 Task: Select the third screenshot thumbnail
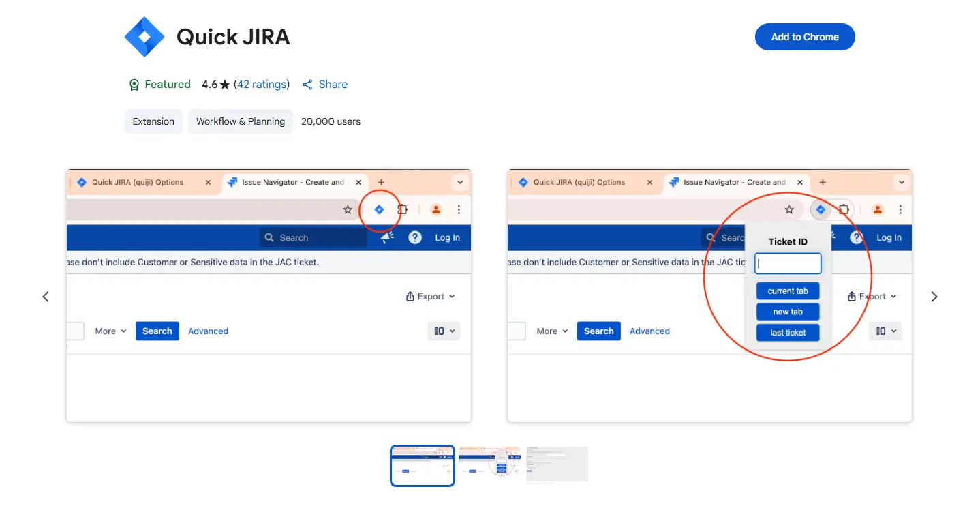pos(557,465)
